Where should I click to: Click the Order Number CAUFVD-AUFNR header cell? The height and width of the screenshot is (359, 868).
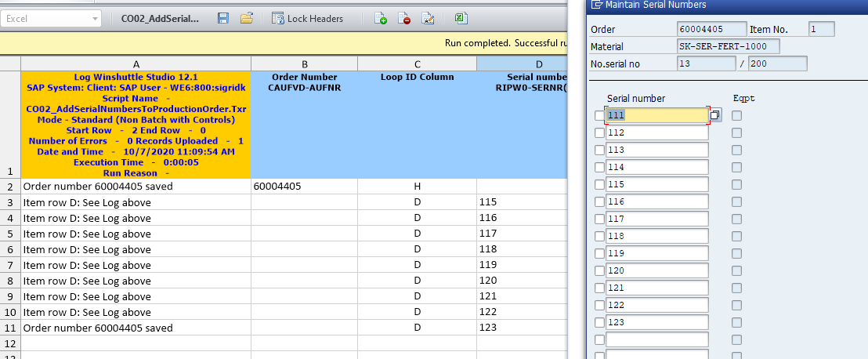point(305,125)
